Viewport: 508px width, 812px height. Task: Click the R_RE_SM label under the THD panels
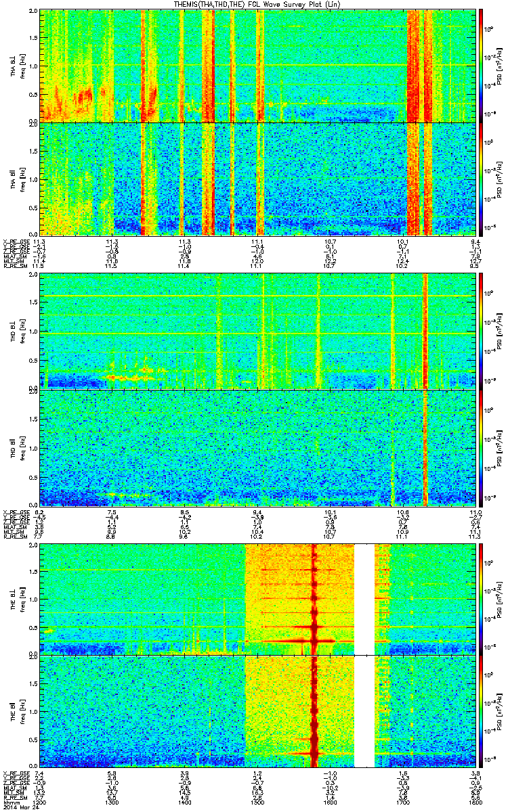coord(14,535)
